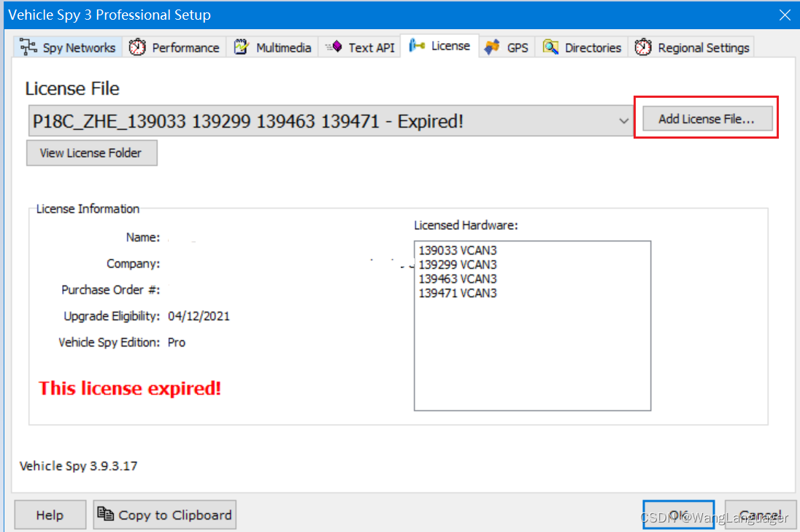The width and height of the screenshot is (800, 532).
Task: Click Copy to Clipboard
Action: pos(164,514)
